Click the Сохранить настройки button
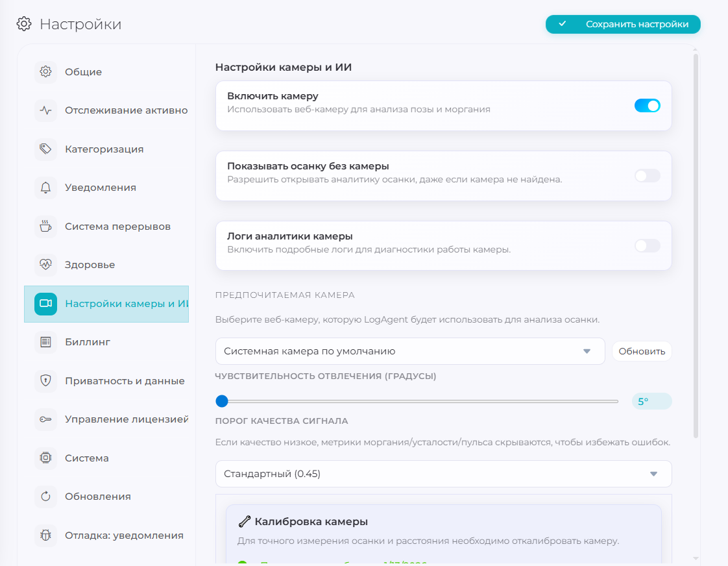This screenshot has width=728, height=566. point(623,24)
